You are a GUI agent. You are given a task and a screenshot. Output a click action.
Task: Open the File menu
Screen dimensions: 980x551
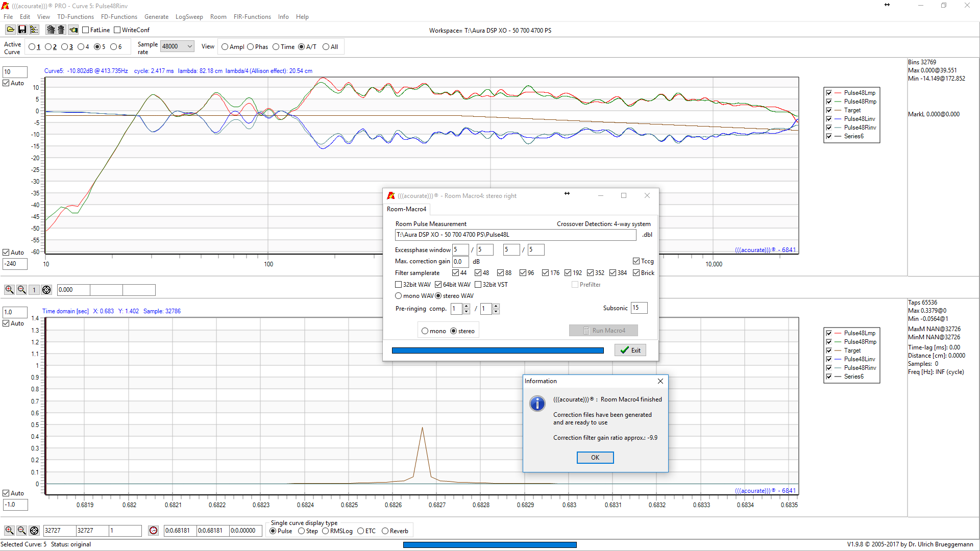click(8, 17)
